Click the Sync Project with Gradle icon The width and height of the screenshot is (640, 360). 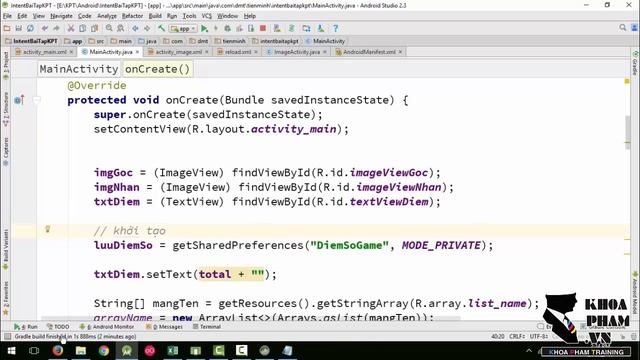click(291, 28)
